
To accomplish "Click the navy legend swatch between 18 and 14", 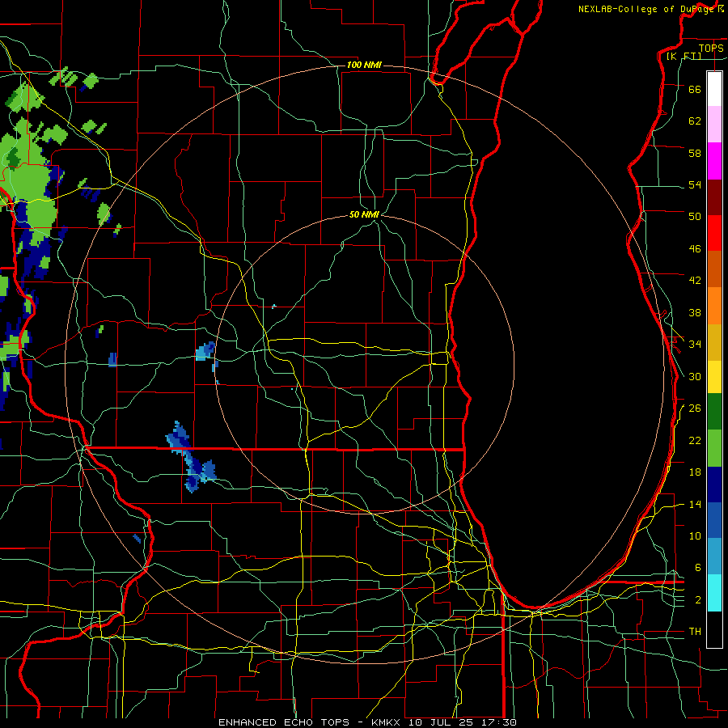I will (x=714, y=485).
